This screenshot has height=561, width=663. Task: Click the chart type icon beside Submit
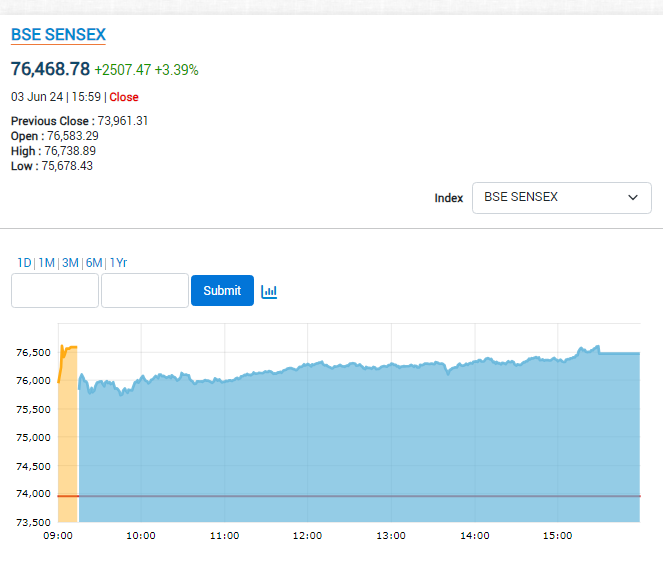[x=268, y=291]
